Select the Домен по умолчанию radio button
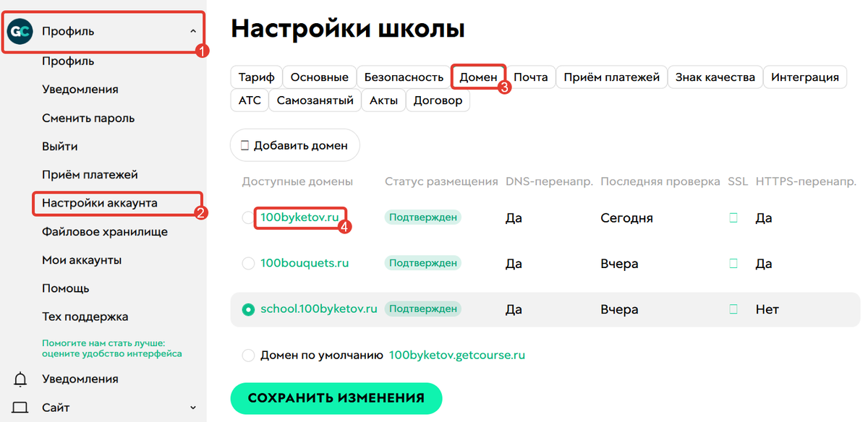This screenshot has width=868, height=422. pos(248,356)
